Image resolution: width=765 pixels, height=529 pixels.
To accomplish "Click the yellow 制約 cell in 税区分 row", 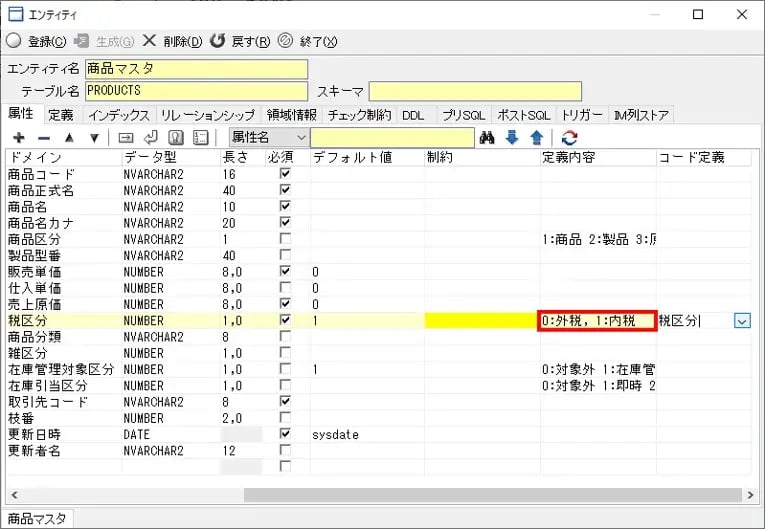I will point(482,321).
